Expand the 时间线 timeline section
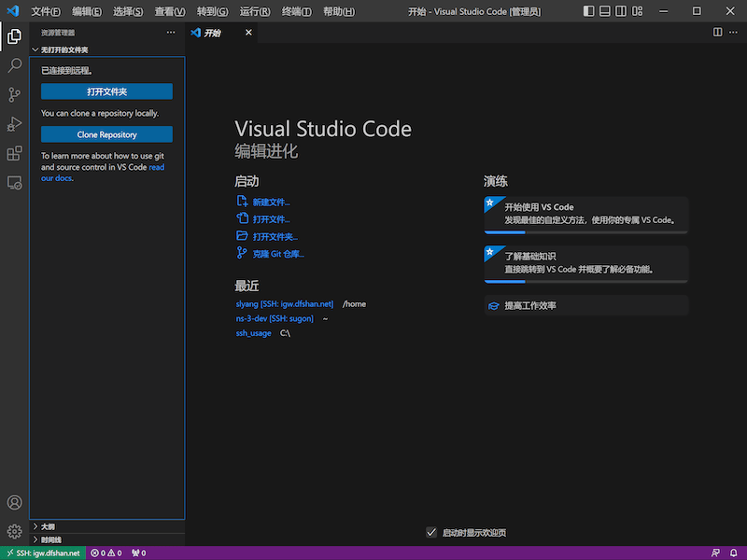This screenshot has height=560, width=747. [107, 539]
